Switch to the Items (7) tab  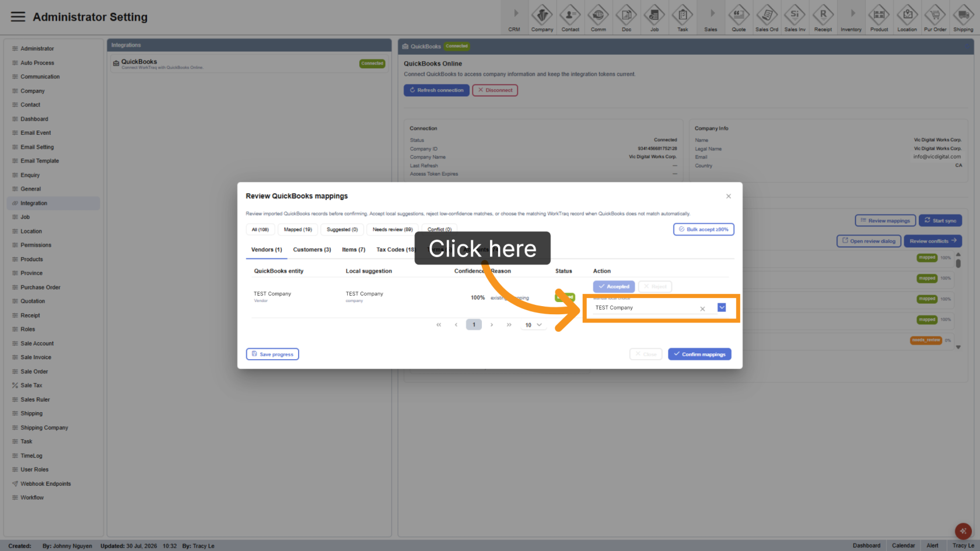(353, 250)
